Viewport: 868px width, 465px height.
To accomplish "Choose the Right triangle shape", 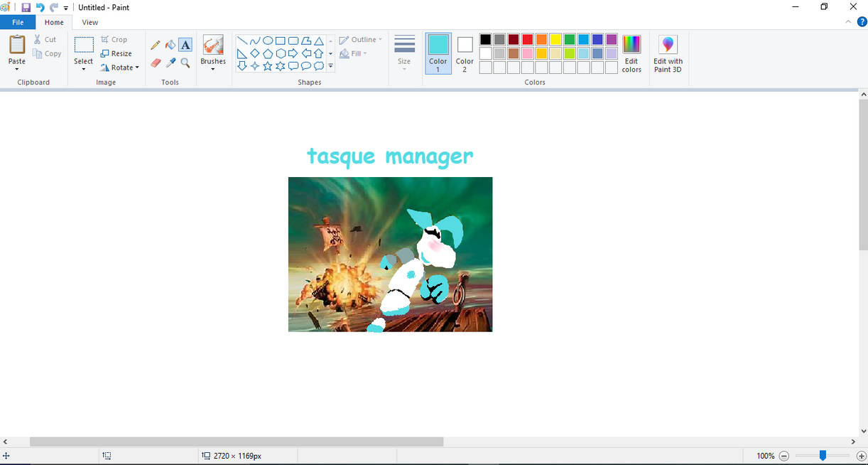I will point(242,53).
